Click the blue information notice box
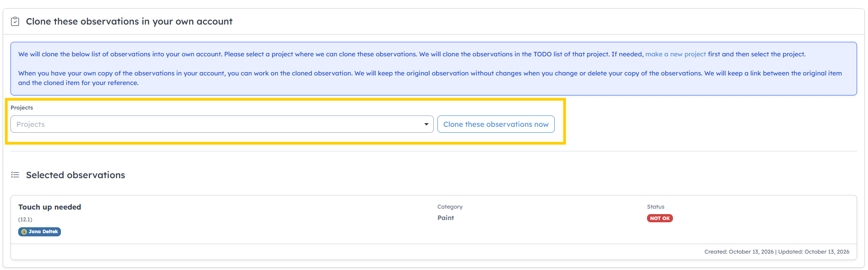Screen dimensions: 868x270 coord(434,69)
